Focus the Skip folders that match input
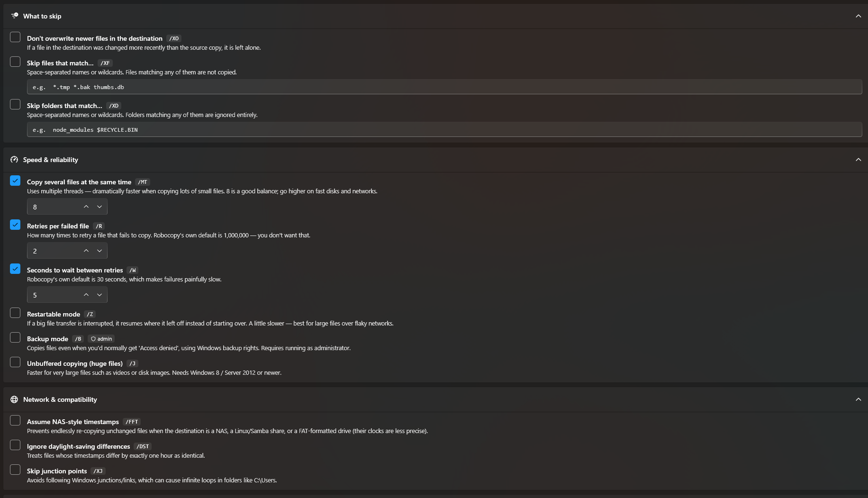The width and height of the screenshot is (868, 498). pos(444,129)
